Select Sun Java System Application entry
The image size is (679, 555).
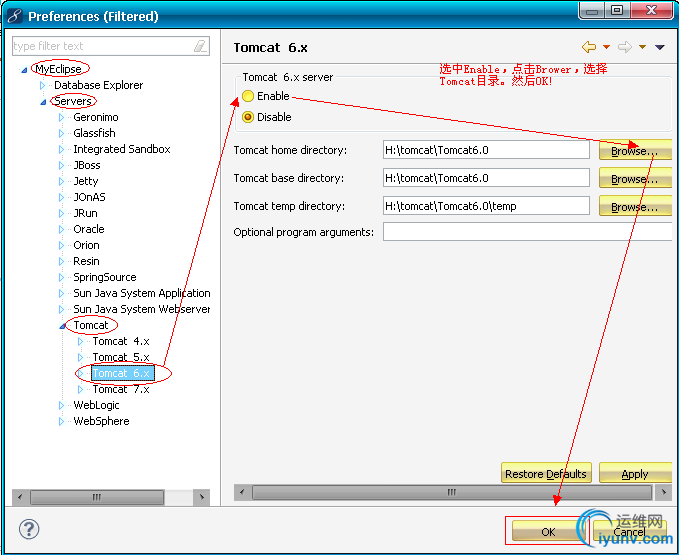coord(142,294)
